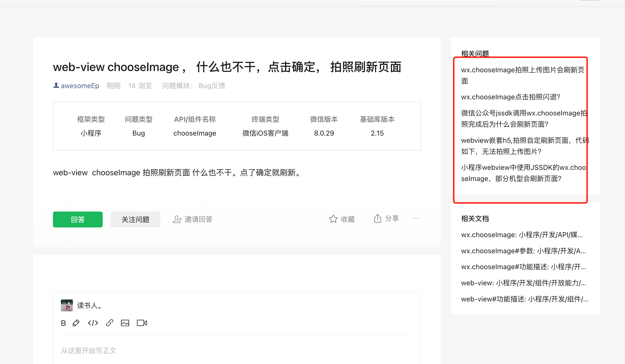Click the answer text field placeholder 从这里开始写正文

pos(89,351)
